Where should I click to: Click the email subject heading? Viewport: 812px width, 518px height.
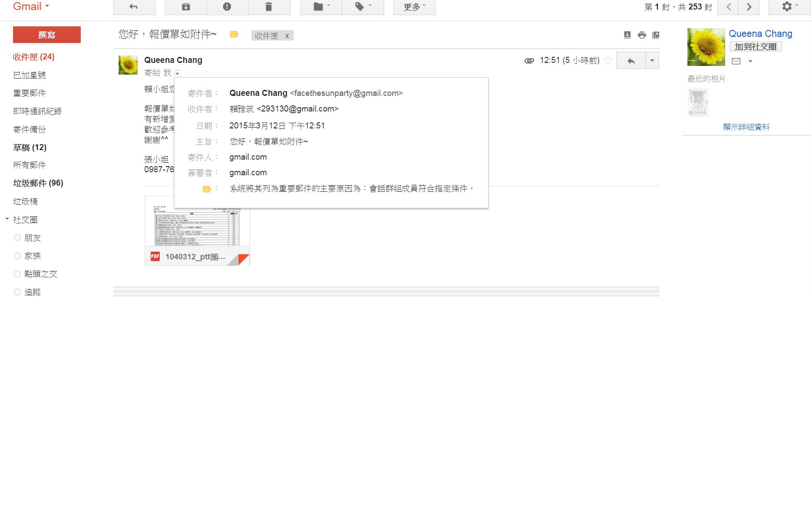167,34
